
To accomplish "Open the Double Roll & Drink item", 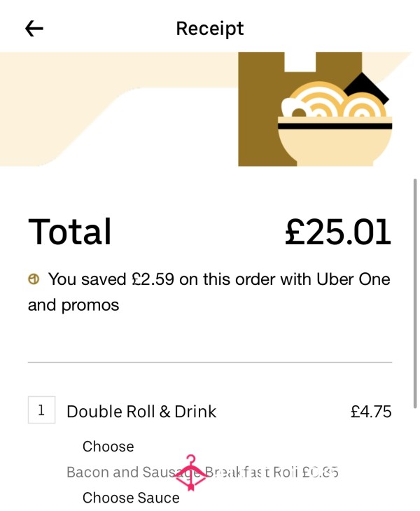I will coord(141,412).
